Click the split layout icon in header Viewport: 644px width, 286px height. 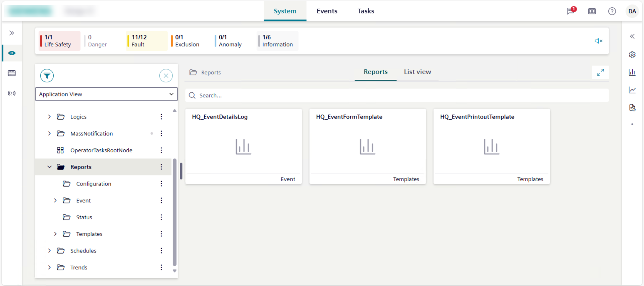tap(592, 11)
